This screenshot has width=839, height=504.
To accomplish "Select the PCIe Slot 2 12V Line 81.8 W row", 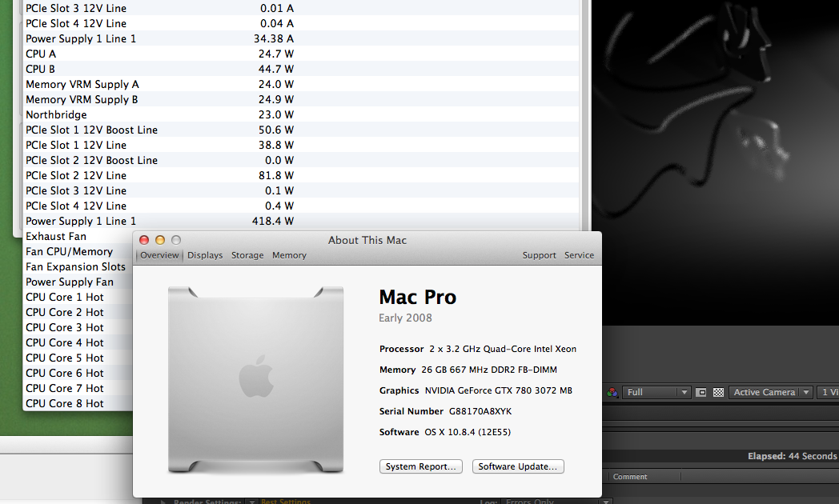I will point(302,175).
